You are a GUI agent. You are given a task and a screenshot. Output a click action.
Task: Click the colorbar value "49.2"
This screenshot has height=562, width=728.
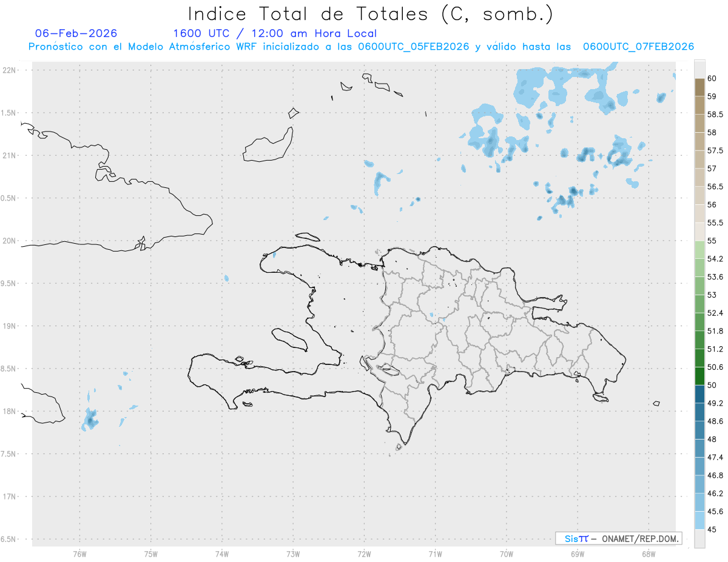point(715,403)
